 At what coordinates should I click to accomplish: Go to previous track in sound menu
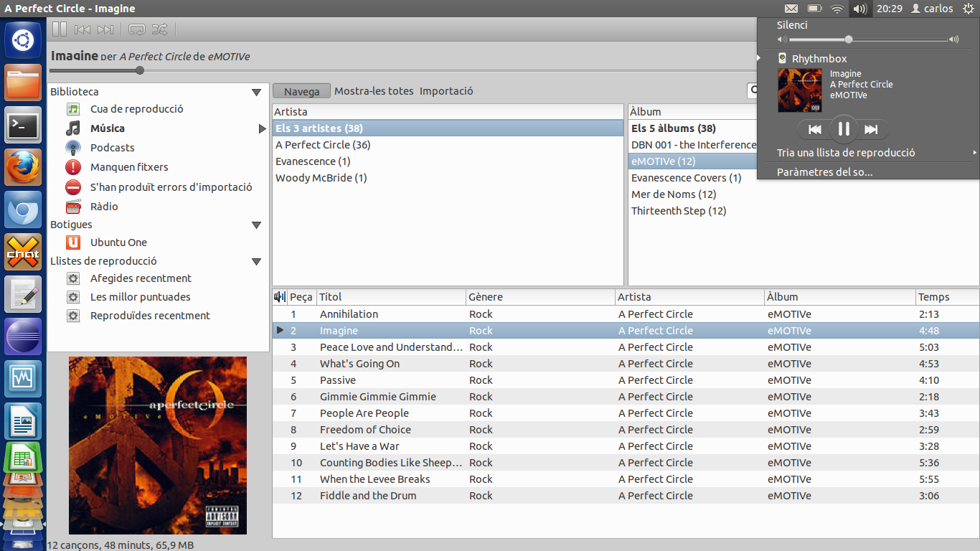coord(815,129)
